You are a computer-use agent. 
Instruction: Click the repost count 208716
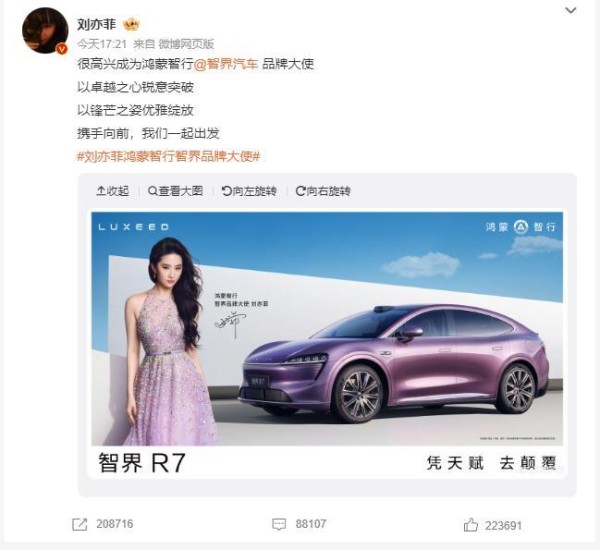pos(115,524)
